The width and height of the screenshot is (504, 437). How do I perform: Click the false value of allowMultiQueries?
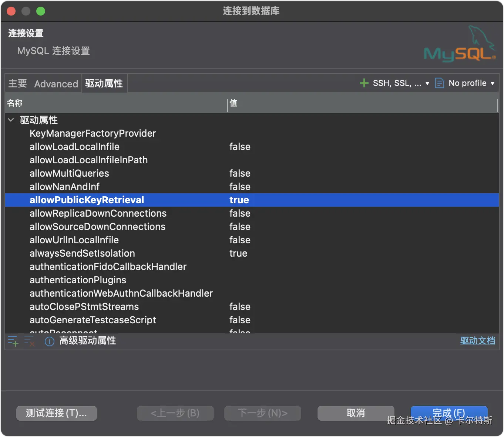tap(240, 173)
